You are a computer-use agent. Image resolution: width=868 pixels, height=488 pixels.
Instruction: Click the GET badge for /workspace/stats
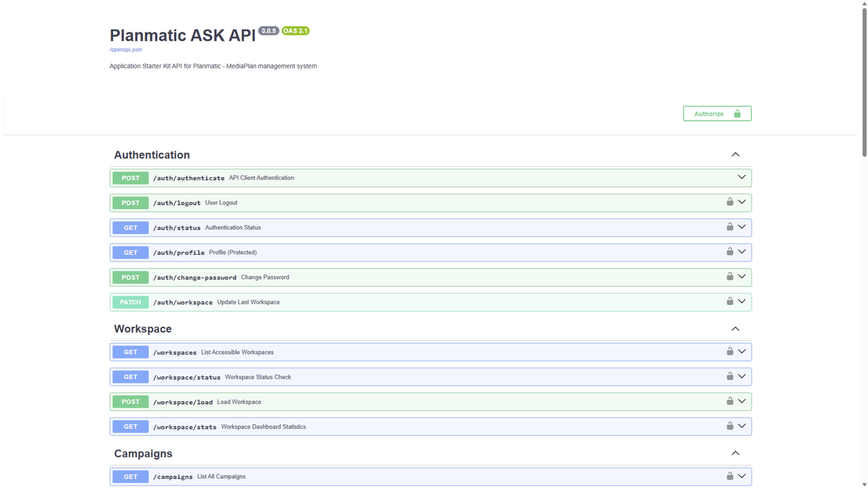click(x=130, y=426)
